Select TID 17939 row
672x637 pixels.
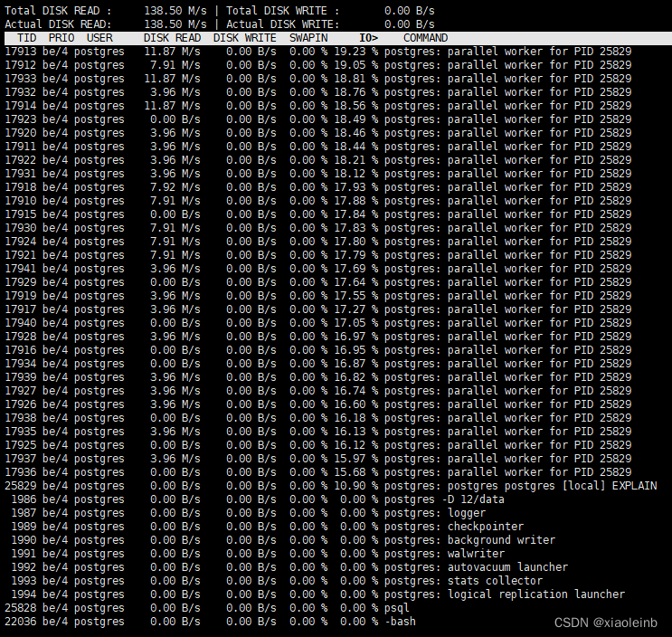click(x=318, y=377)
